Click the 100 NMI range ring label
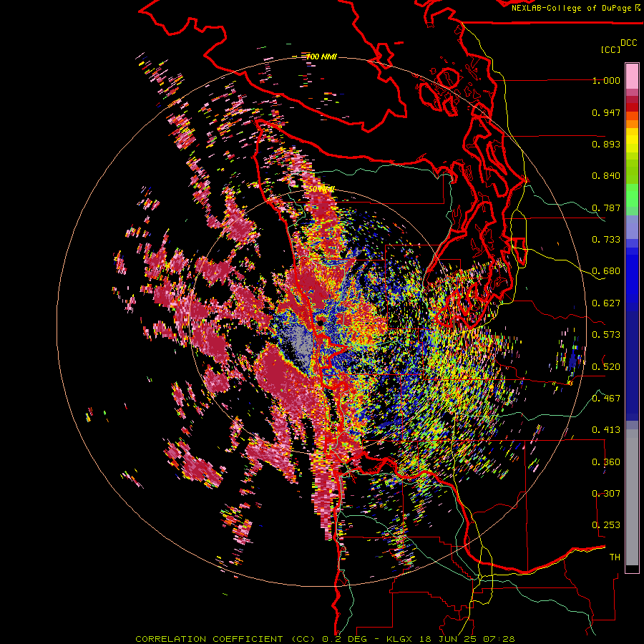Viewport: 644px width, 644px height. [x=321, y=57]
